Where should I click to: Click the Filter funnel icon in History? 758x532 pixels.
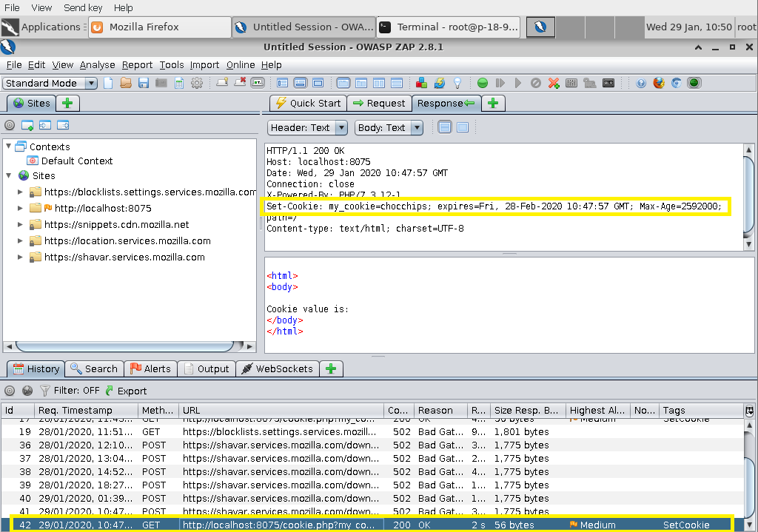click(44, 391)
